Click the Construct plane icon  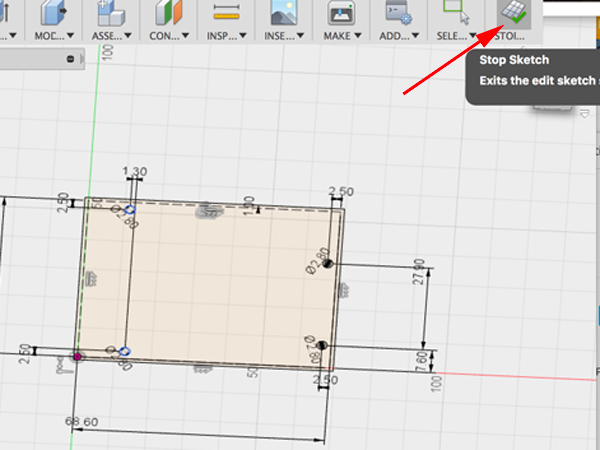pyautogui.click(x=168, y=13)
